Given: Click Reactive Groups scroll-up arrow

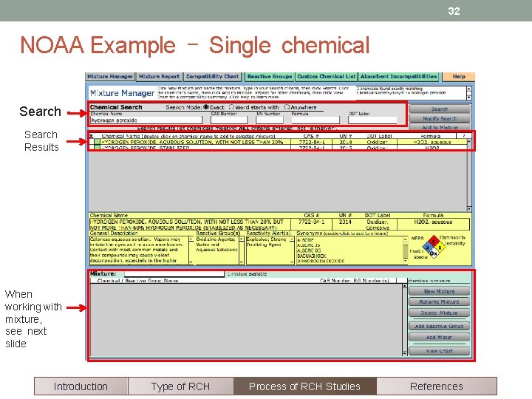Looking at the screenshot, I should 241,239.
